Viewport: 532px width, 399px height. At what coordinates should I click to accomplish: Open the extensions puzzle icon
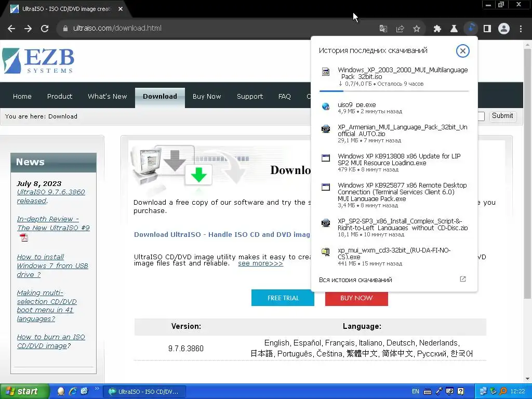click(437, 29)
